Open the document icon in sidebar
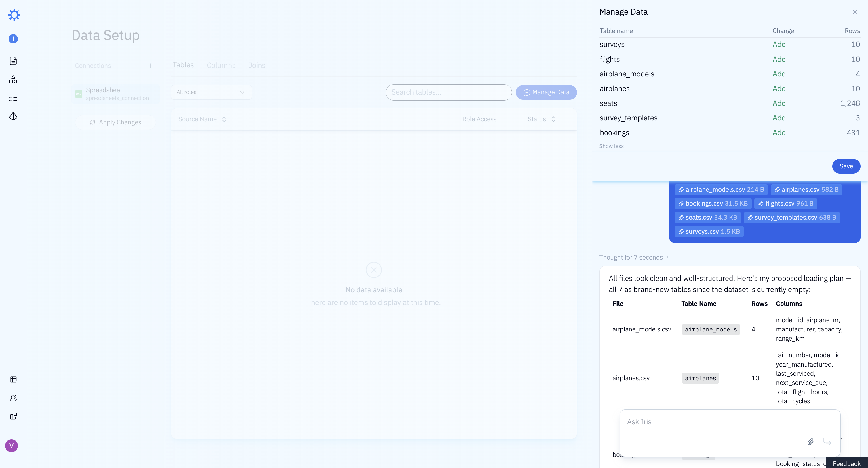868x468 pixels. (x=13, y=61)
